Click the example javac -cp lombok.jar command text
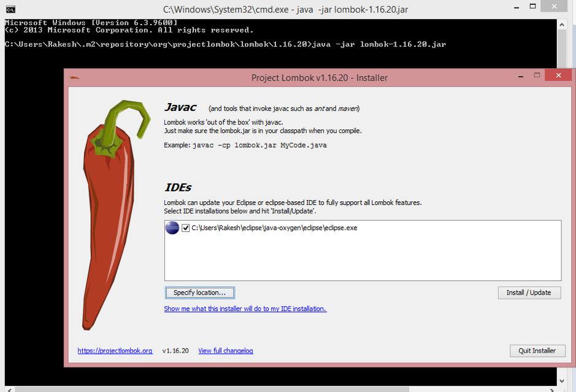This screenshot has height=392, width=576. click(259, 145)
